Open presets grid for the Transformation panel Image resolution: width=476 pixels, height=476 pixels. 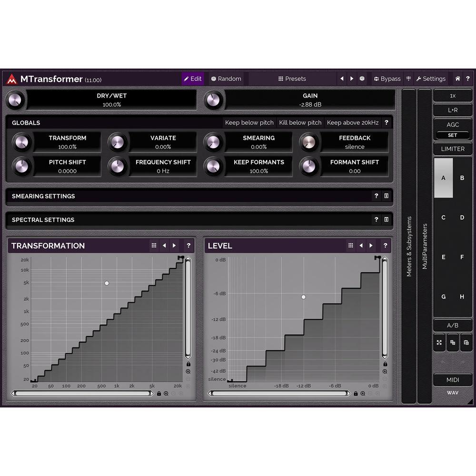[x=153, y=246]
